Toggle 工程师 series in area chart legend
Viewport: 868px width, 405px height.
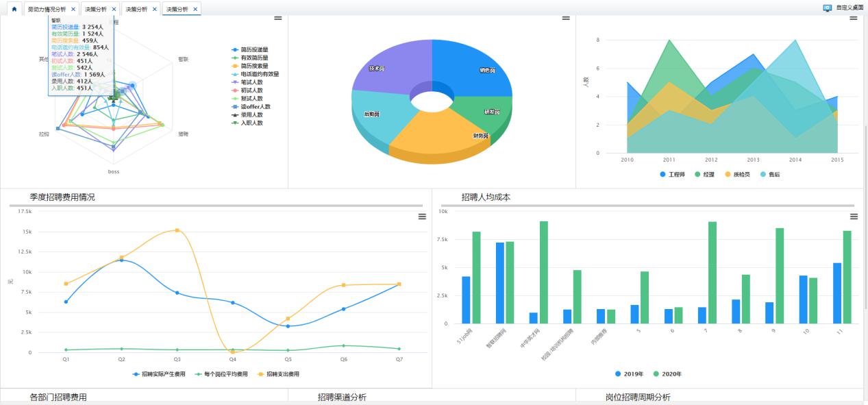tap(672, 175)
